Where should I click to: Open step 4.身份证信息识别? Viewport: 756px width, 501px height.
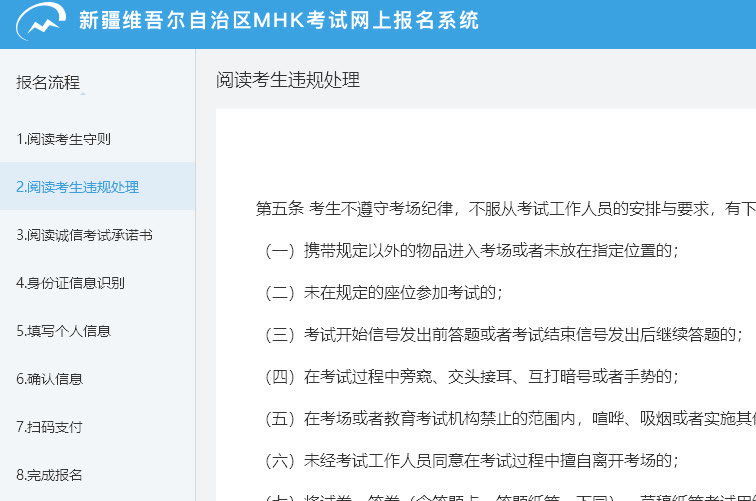pos(70,283)
